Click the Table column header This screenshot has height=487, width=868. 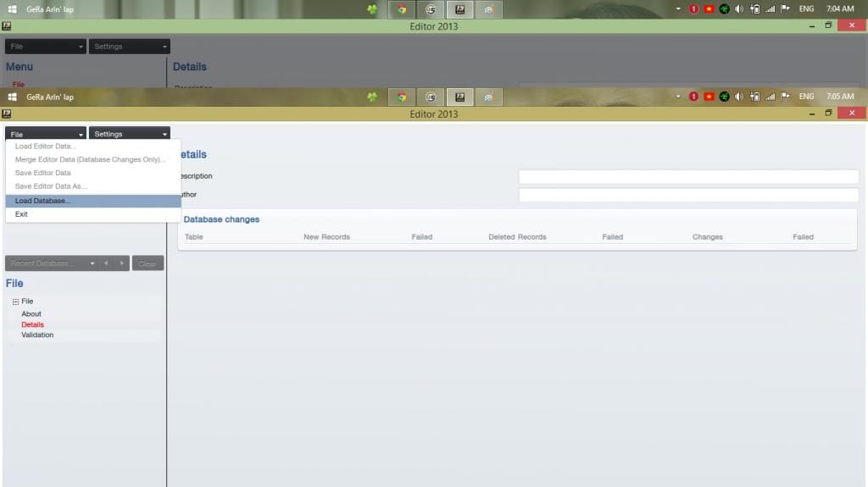(x=194, y=237)
